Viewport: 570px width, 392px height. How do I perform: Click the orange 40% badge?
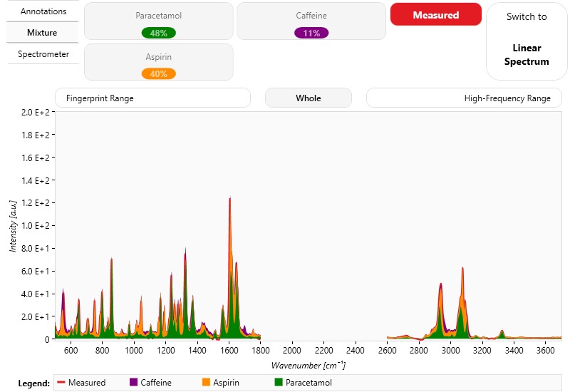point(158,73)
